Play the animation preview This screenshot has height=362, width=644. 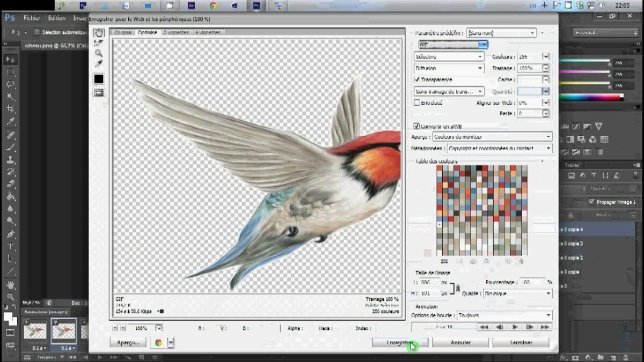(x=515, y=327)
